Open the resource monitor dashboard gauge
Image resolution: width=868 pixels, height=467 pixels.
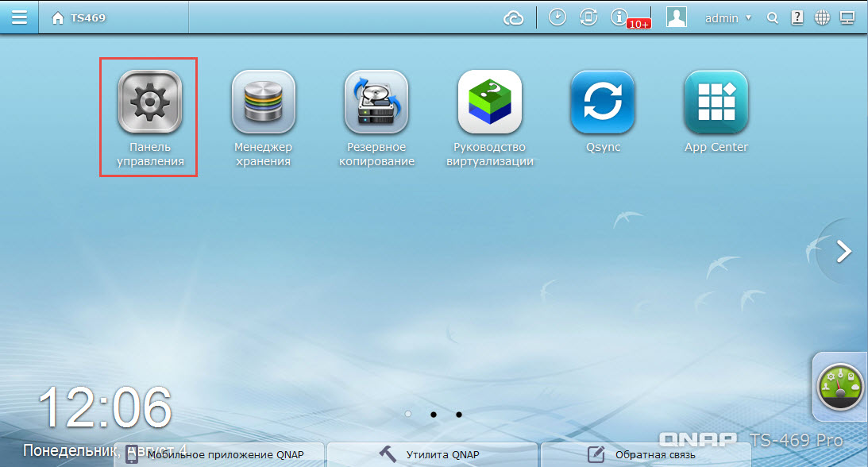[x=839, y=386]
